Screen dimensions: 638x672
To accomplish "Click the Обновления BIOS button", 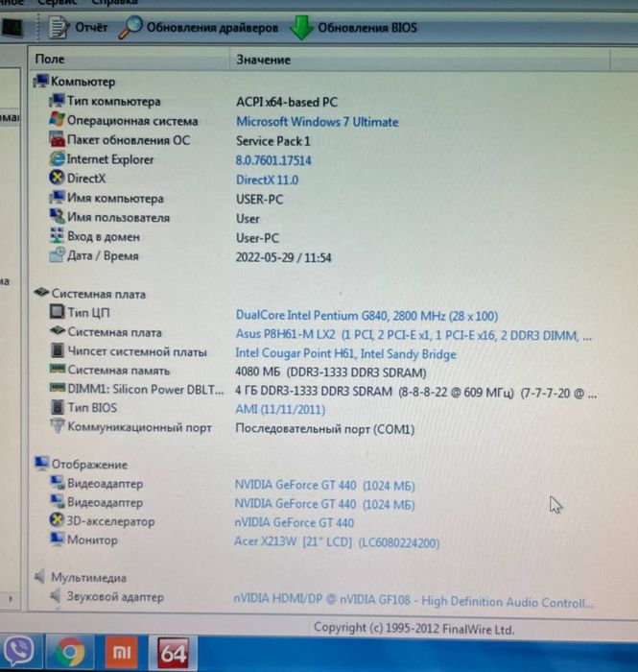I will (x=353, y=28).
